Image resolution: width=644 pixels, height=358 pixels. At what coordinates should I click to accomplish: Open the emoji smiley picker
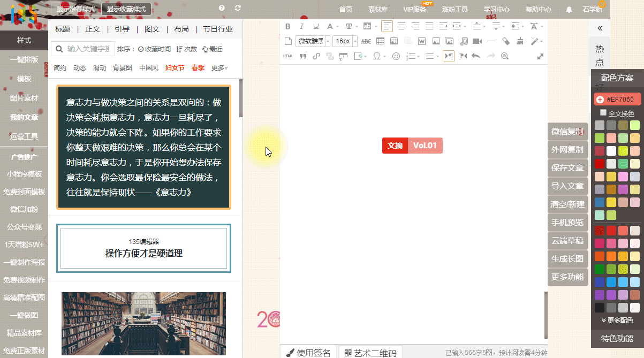click(396, 56)
